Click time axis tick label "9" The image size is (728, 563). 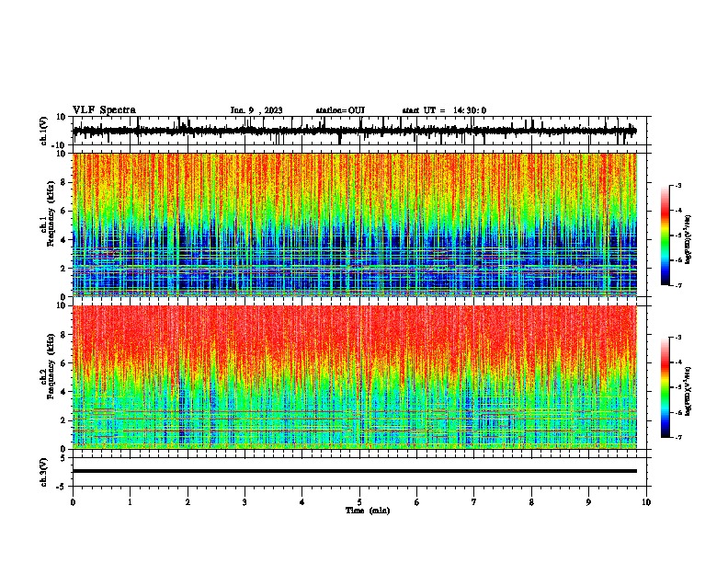pos(588,502)
